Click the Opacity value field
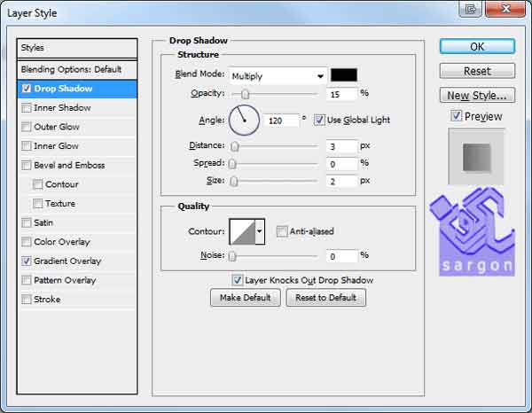This screenshot has height=413, width=532. (342, 94)
